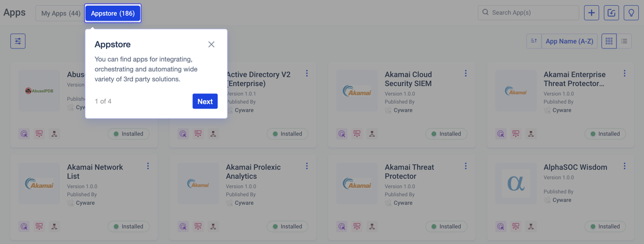Image resolution: width=644 pixels, height=244 pixels.
Task: Click the import app icon in header
Action: [611, 13]
